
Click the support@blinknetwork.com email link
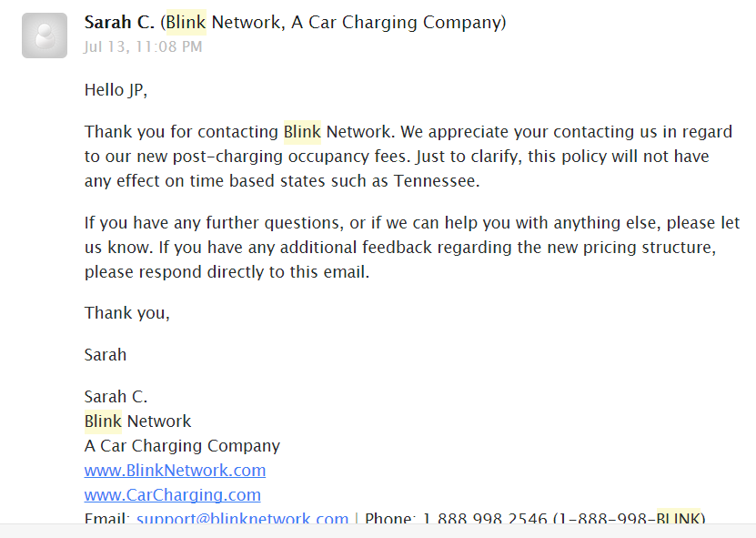(x=242, y=519)
